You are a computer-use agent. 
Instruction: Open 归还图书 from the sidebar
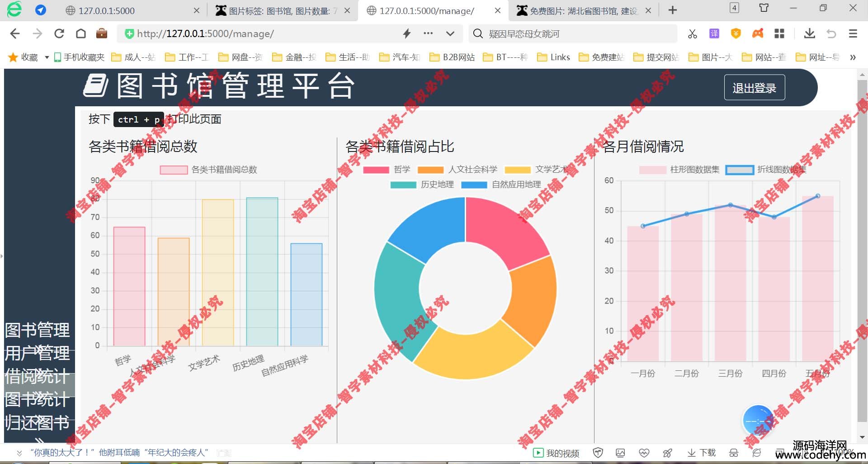tap(38, 423)
